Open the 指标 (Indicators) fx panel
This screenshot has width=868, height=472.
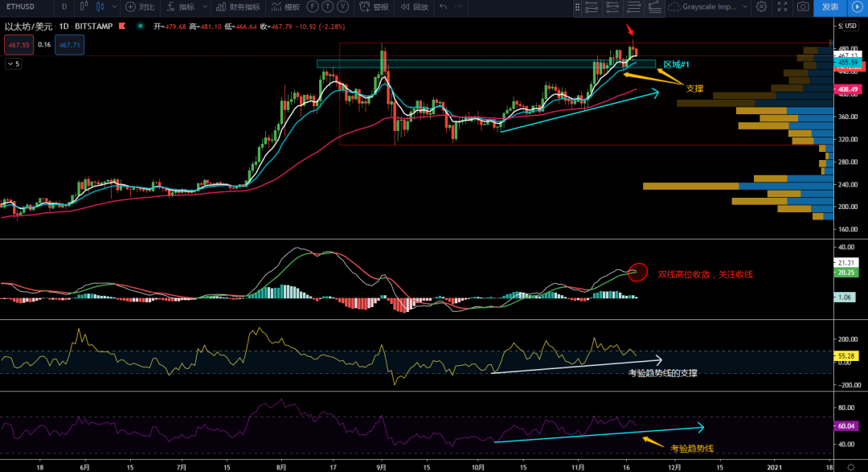177,6
